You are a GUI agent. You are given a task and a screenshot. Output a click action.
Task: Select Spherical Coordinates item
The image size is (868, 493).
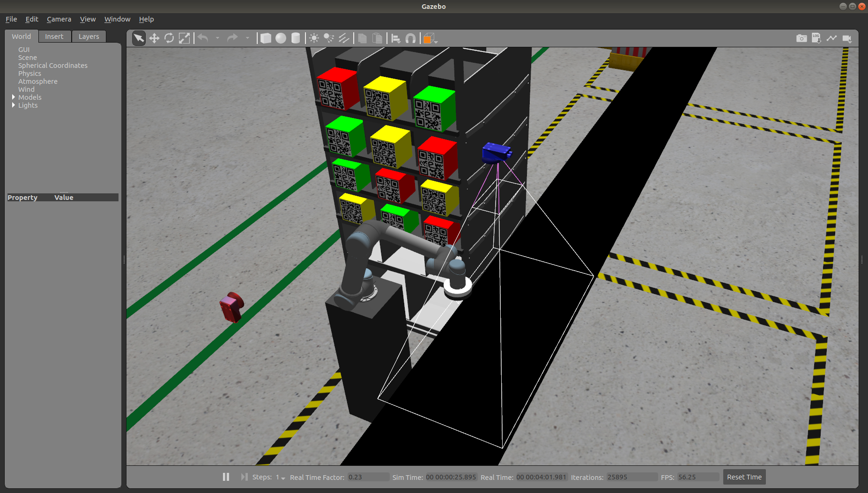(53, 66)
